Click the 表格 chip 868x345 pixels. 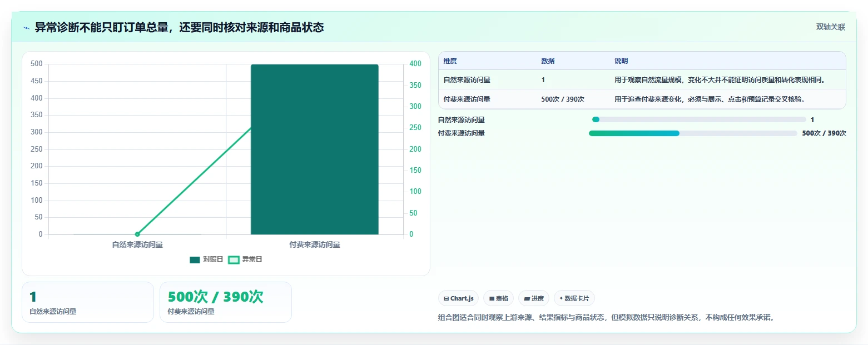(x=498, y=298)
